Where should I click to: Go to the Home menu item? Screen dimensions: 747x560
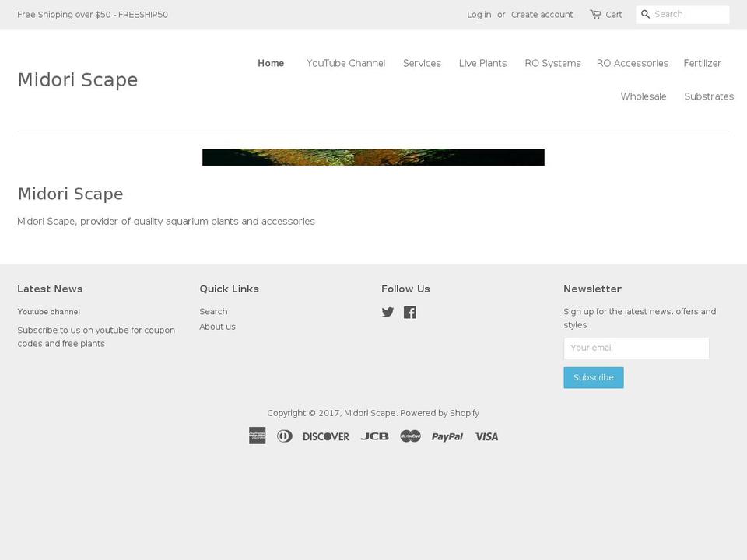(x=271, y=63)
